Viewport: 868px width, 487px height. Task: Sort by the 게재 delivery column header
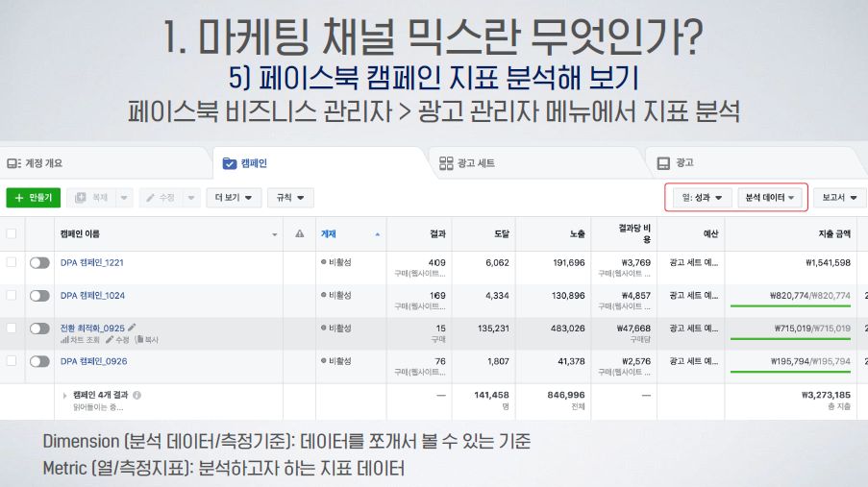pyautogui.click(x=351, y=234)
